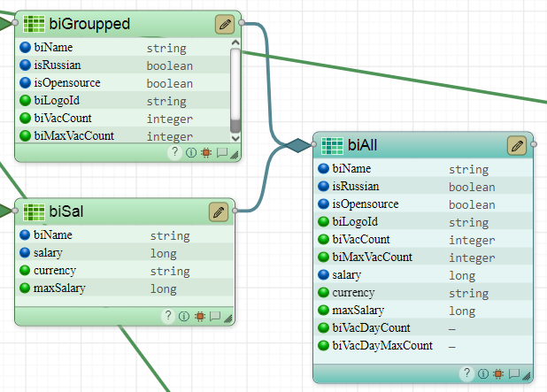The image size is (547, 392).
Task: Open help question mark on biGroupped
Action: click(x=175, y=152)
